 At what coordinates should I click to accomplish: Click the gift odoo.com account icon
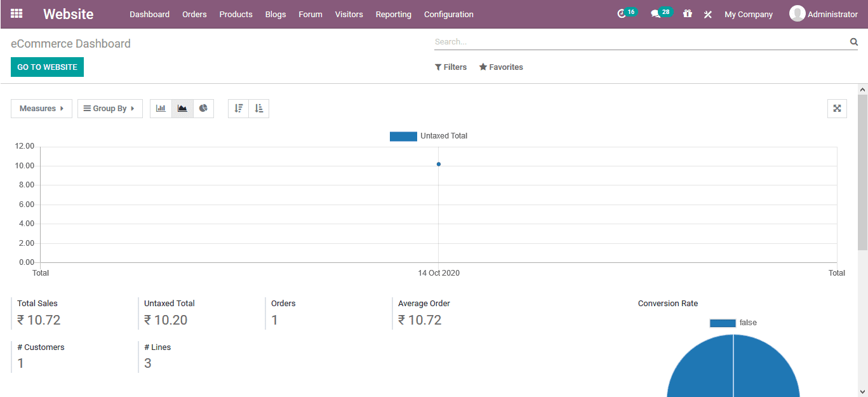point(687,13)
